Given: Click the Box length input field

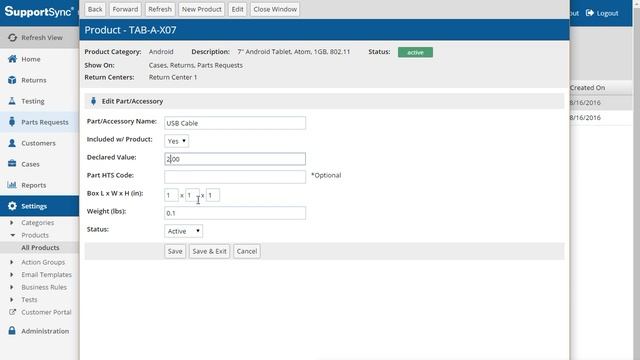Looking at the screenshot, I should [x=171, y=195].
